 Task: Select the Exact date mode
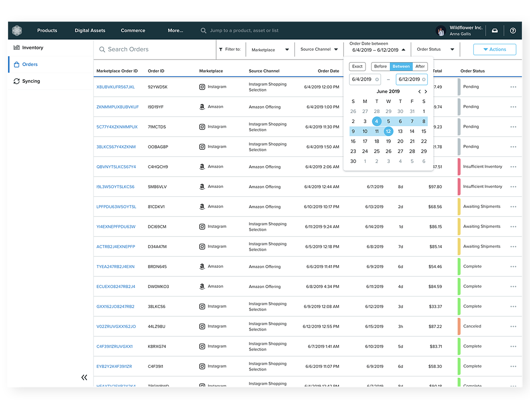357,66
